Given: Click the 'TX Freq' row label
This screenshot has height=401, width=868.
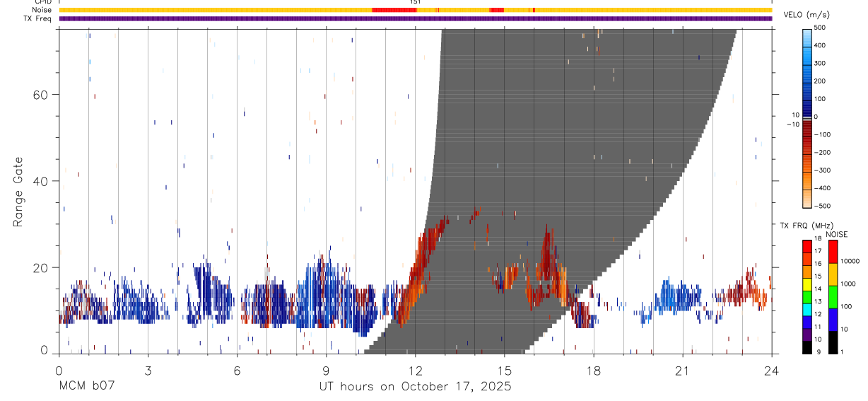Looking at the screenshot, I should [38, 18].
